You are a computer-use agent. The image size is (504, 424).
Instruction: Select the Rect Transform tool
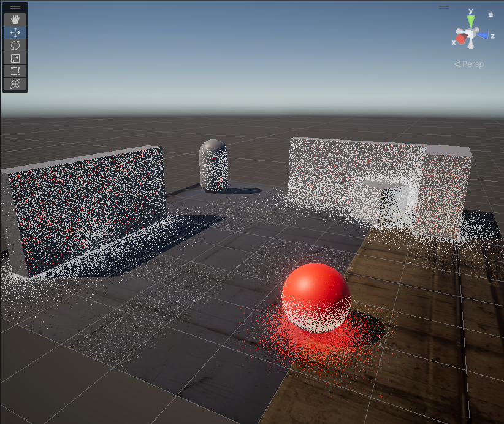pos(15,71)
